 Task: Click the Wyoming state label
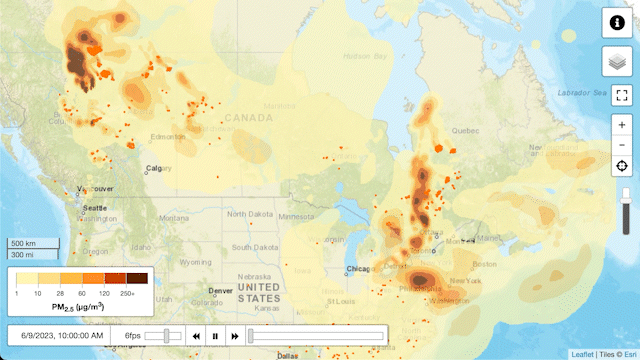[196, 262]
